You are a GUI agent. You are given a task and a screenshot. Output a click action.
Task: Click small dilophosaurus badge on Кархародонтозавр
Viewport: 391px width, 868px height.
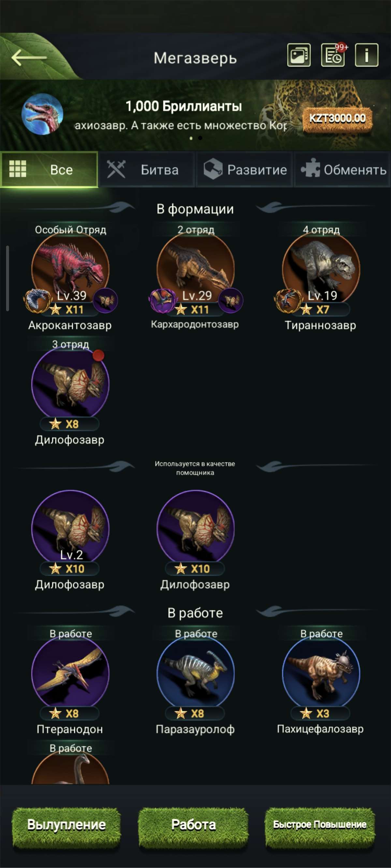[x=231, y=300]
